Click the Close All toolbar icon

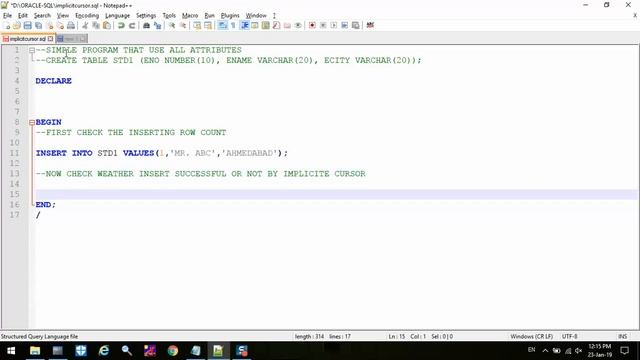click(x=60, y=25)
